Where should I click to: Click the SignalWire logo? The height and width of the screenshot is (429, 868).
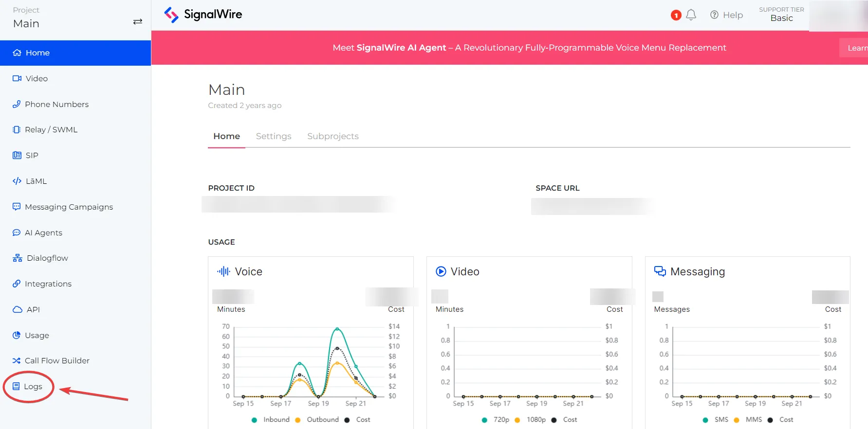tap(203, 15)
